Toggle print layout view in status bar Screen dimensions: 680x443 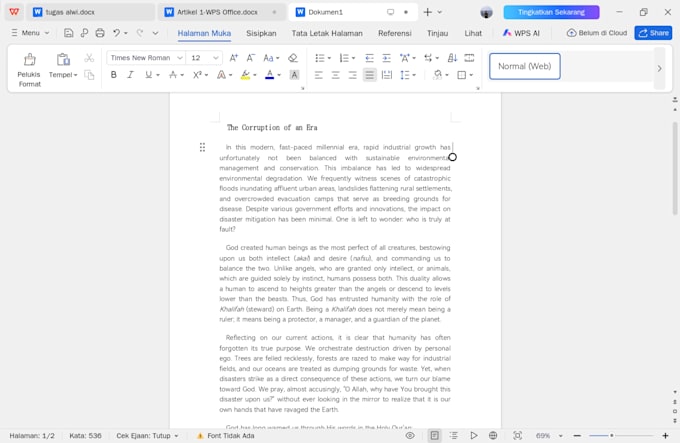point(435,436)
